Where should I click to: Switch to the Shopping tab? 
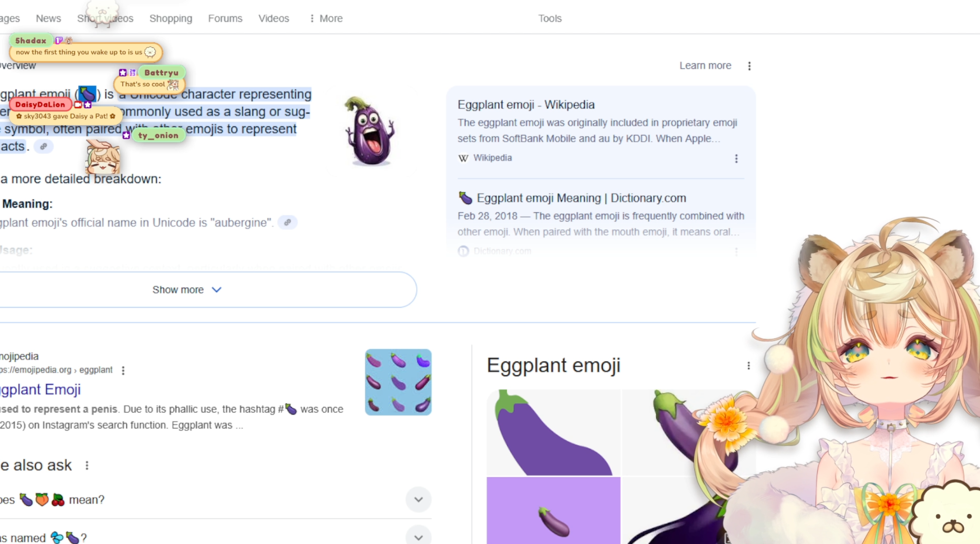(171, 18)
